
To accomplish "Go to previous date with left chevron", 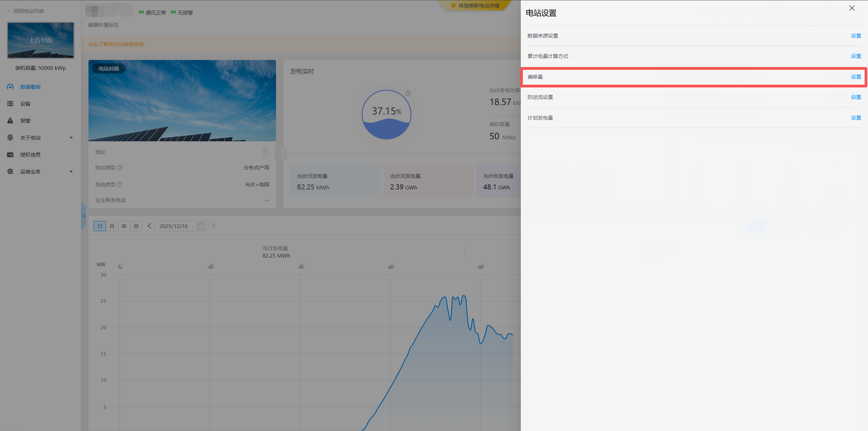I will click(149, 226).
